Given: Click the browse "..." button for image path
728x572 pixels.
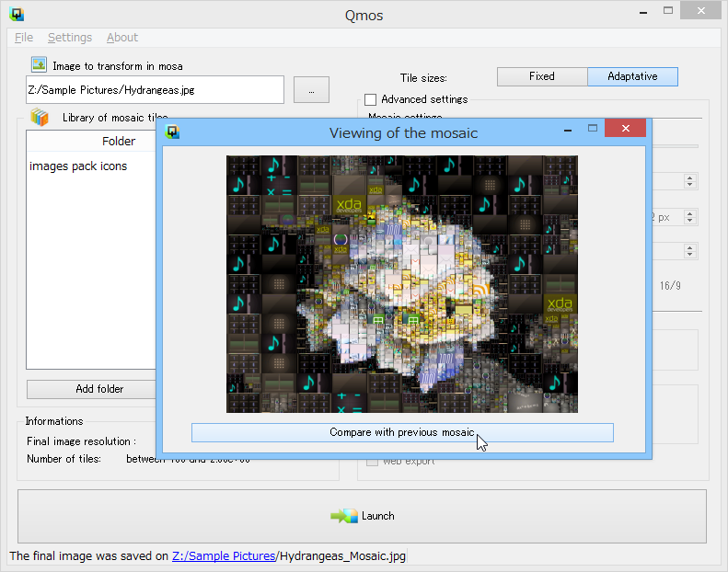Looking at the screenshot, I should [311, 90].
